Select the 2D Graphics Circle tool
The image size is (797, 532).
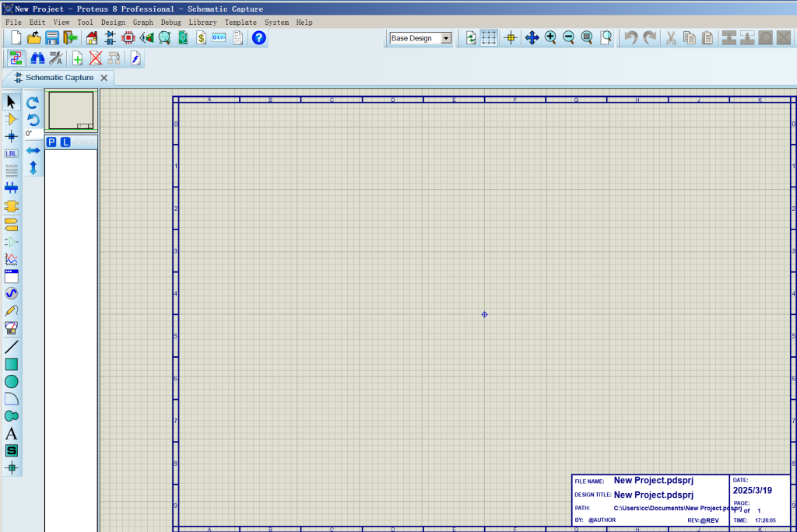click(x=11, y=382)
